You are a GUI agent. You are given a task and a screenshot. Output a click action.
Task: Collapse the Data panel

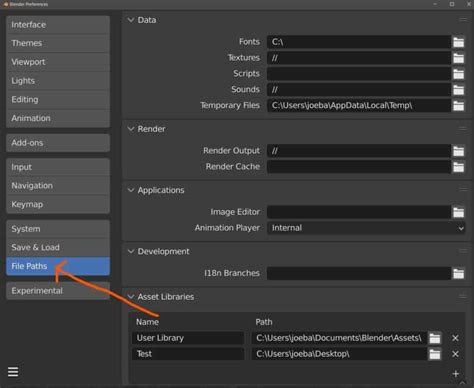(131, 20)
